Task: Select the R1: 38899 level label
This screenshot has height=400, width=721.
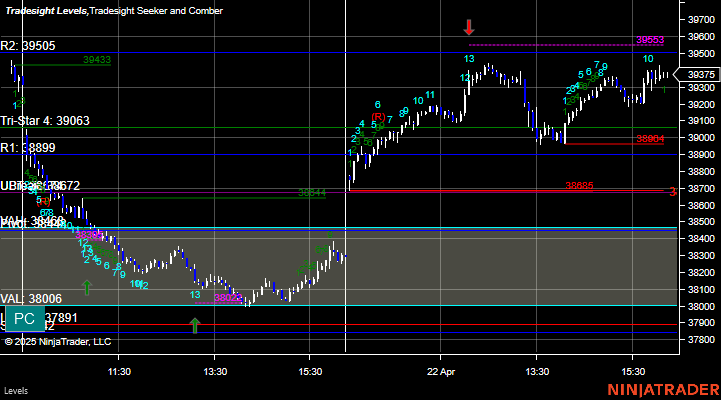Action: pyautogui.click(x=28, y=148)
